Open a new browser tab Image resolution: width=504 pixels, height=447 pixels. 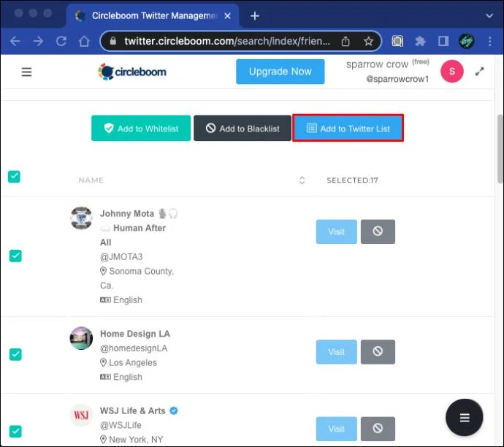[255, 16]
